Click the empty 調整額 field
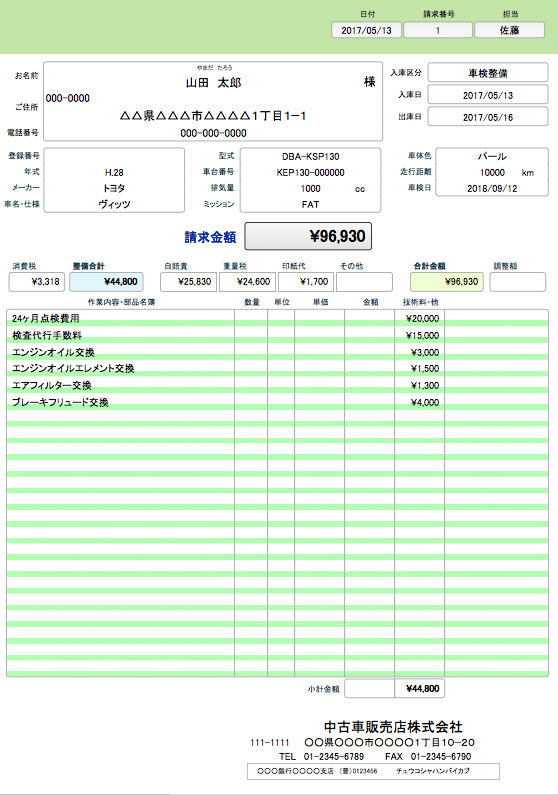This screenshot has height=795, width=558. click(518, 282)
